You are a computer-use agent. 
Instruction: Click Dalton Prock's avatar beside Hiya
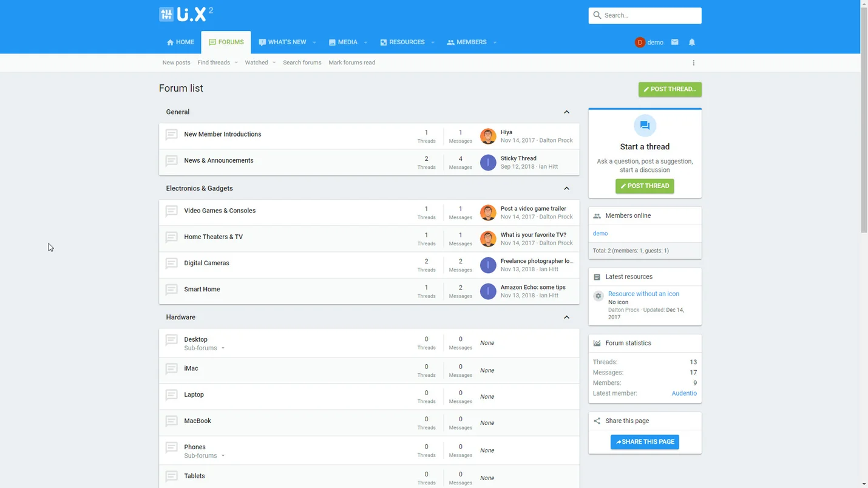point(488,136)
